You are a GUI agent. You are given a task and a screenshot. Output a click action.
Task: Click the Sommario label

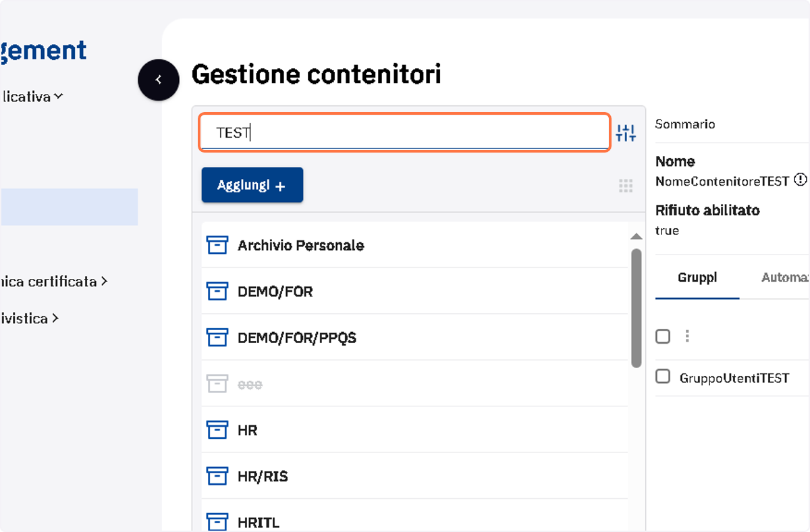(685, 124)
